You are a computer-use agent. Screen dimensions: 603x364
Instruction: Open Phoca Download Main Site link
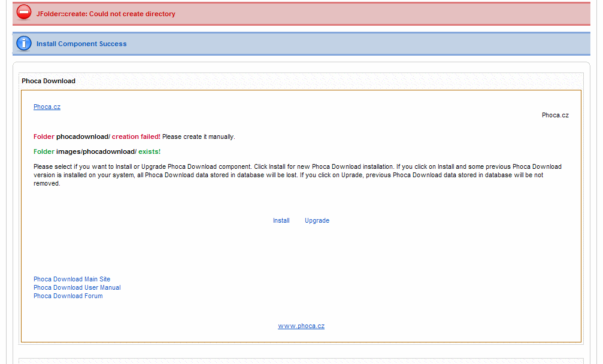(x=72, y=279)
